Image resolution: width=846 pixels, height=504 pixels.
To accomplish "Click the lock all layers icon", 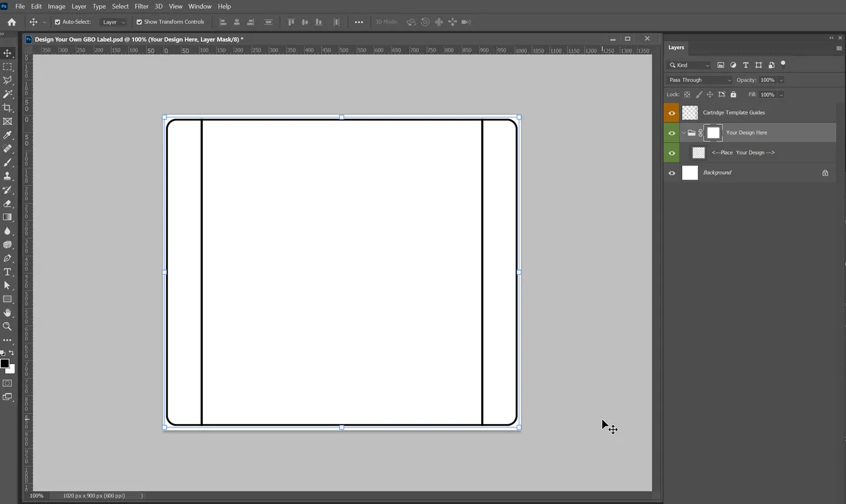I will tap(733, 94).
